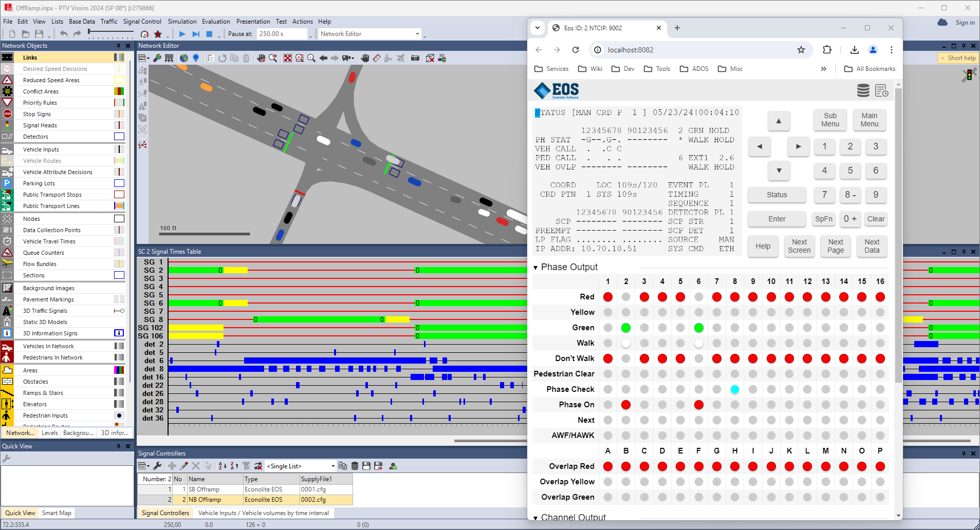Click the Conflict Areas color swatch
The height and width of the screenshot is (530, 980).
(119, 91)
